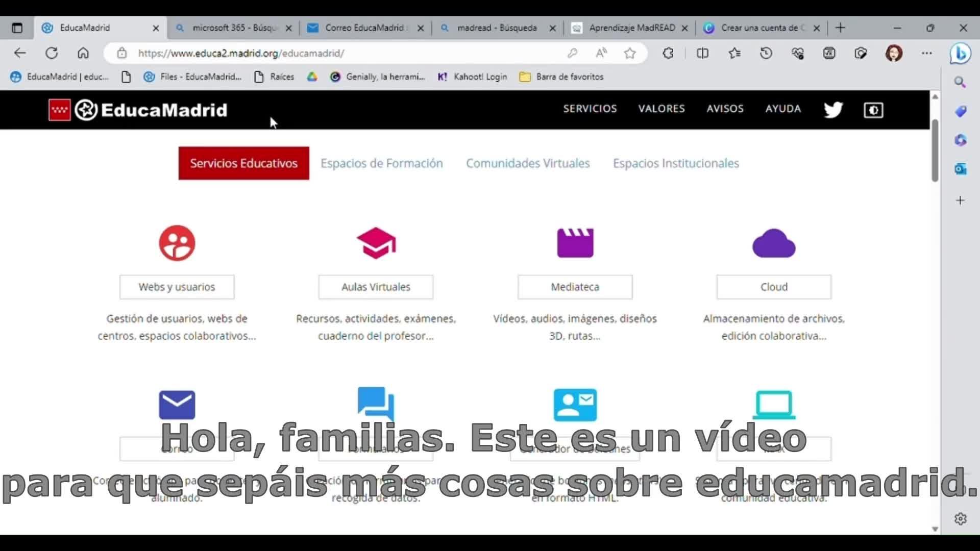Click the Aulas Virtuales graduation cap icon
The image size is (980, 551).
coord(376,243)
